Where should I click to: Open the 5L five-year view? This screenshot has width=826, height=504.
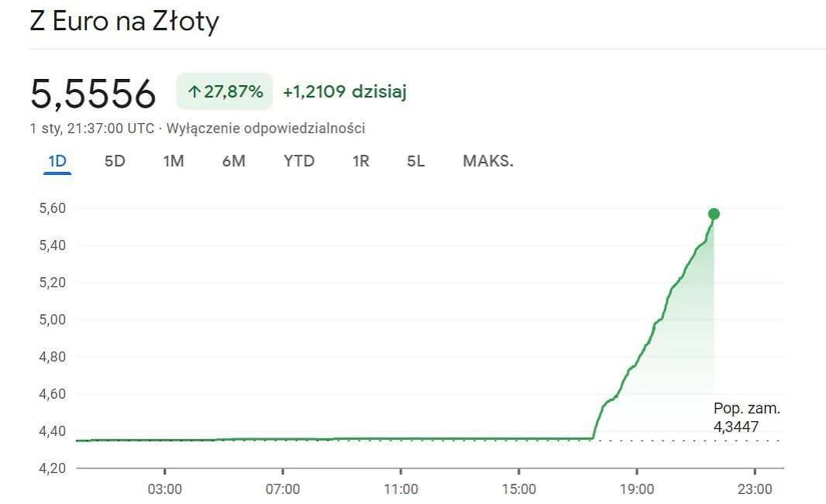(x=416, y=161)
